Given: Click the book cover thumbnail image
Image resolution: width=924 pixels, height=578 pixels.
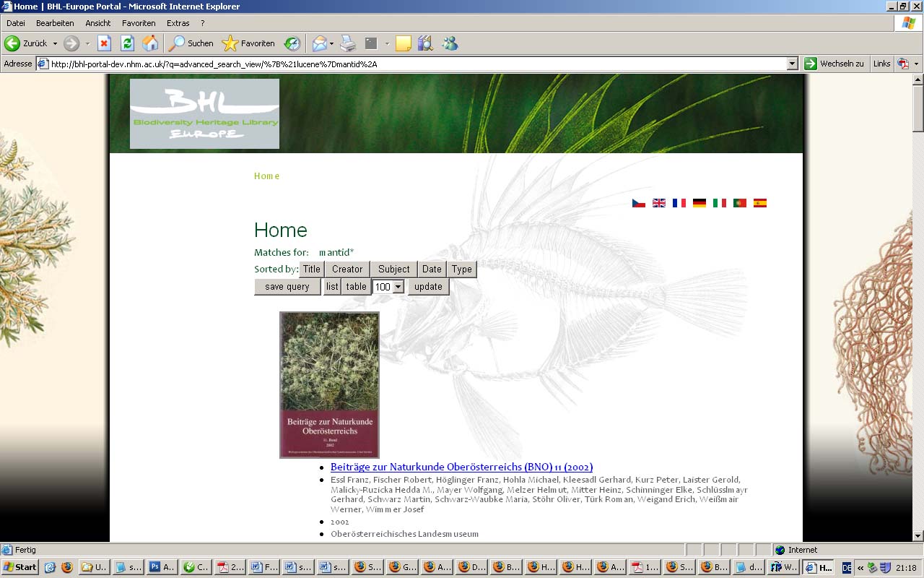Looking at the screenshot, I should click(329, 384).
